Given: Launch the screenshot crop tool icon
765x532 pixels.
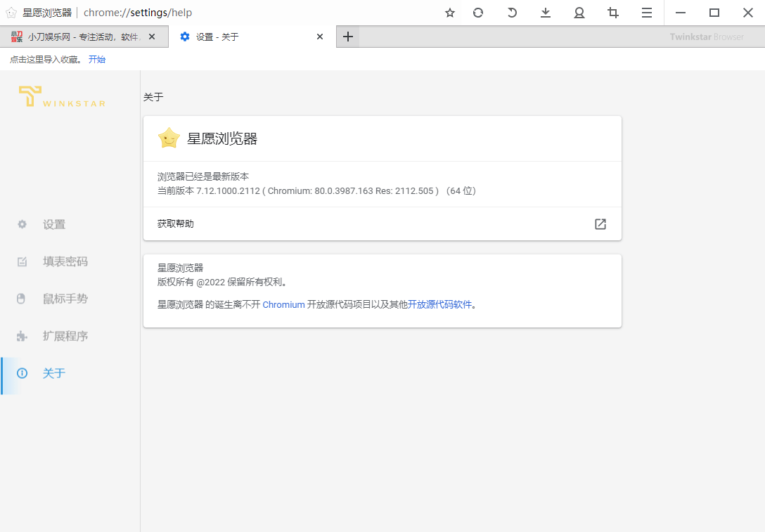Looking at the screenshot, I should tap(612, 13).
